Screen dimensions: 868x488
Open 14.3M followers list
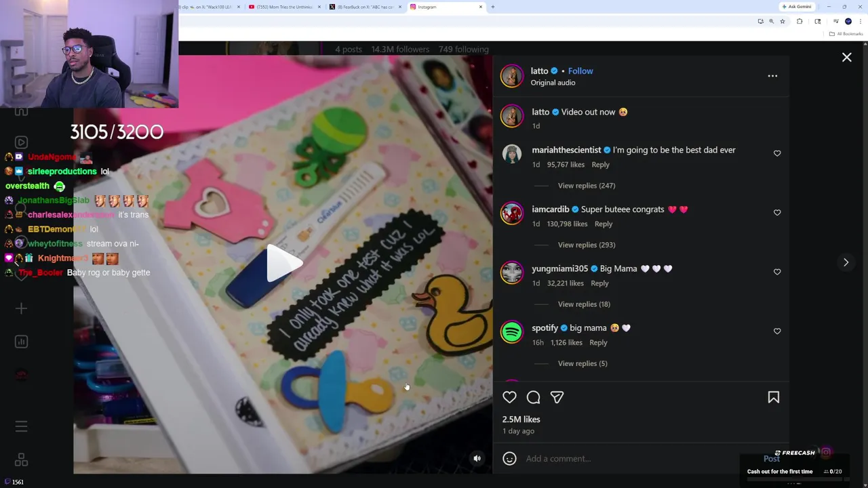pyautogui.click(x=400, y=49)
